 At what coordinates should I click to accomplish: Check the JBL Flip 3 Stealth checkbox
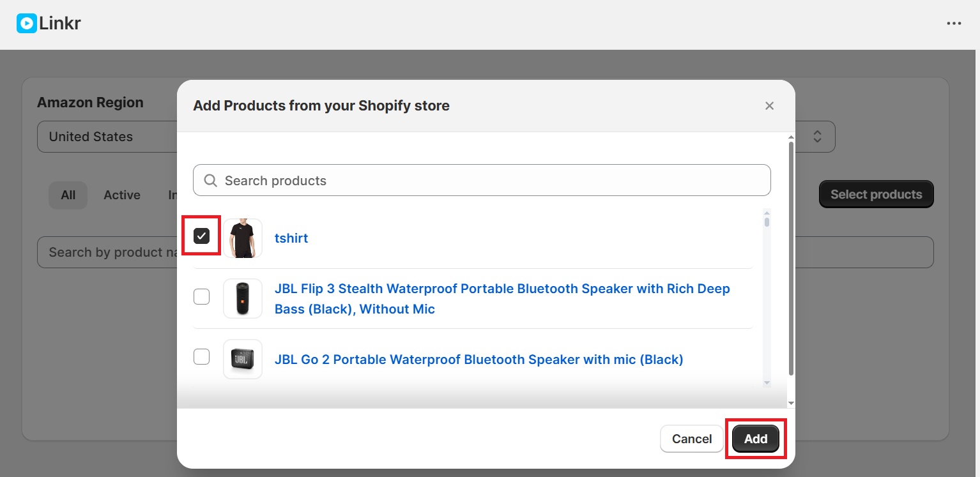(201, 296)
